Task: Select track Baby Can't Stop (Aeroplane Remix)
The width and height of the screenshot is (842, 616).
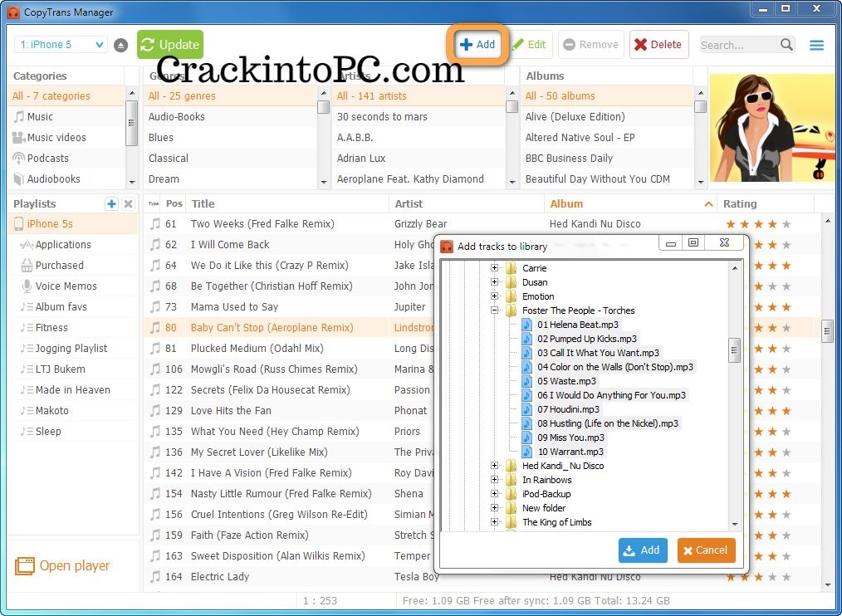Action: [x=272, y=328]
